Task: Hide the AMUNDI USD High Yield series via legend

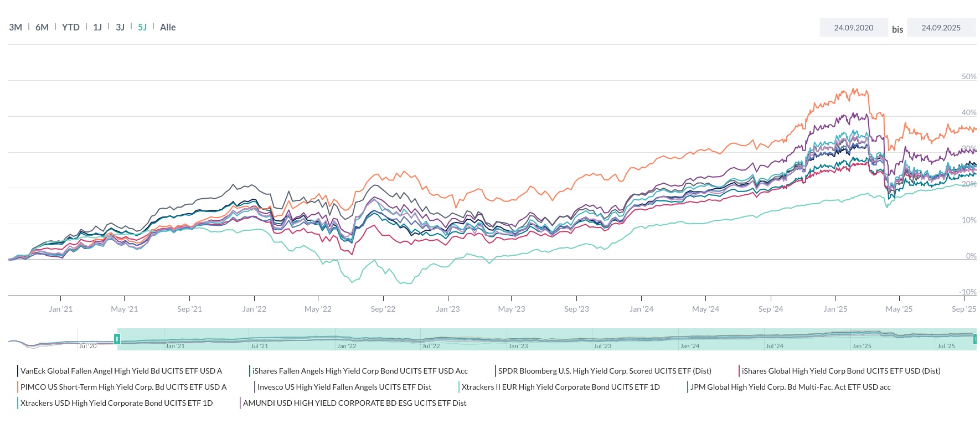Action: pos(354,403)
